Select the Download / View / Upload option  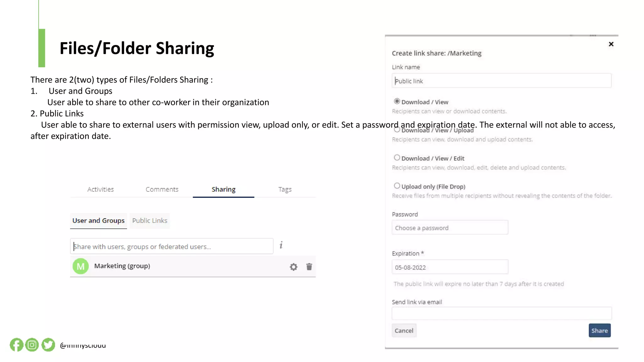[x=397, y=129]
